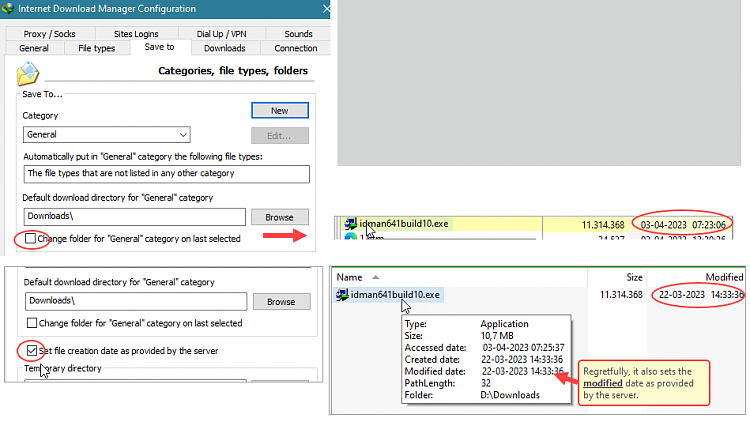Click the 11.314.368 size in the lower list

pyautogui.click(x=621, y=295)
